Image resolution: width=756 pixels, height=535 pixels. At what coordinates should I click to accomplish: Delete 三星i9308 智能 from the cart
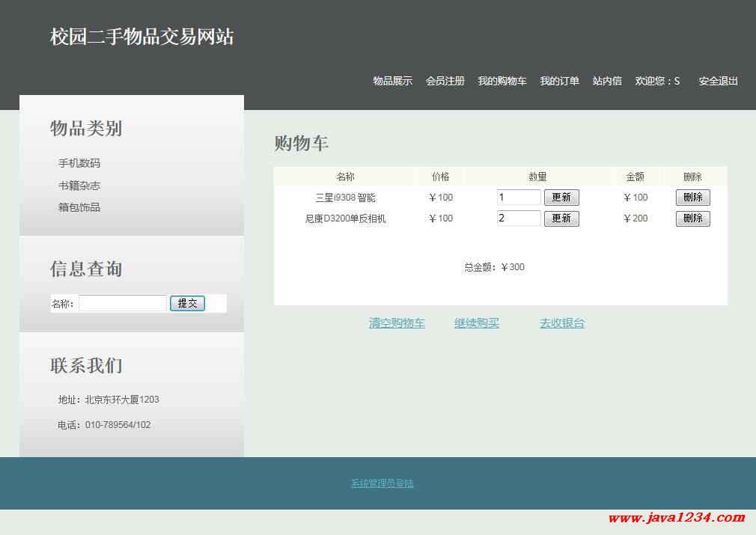click(692, 198)
